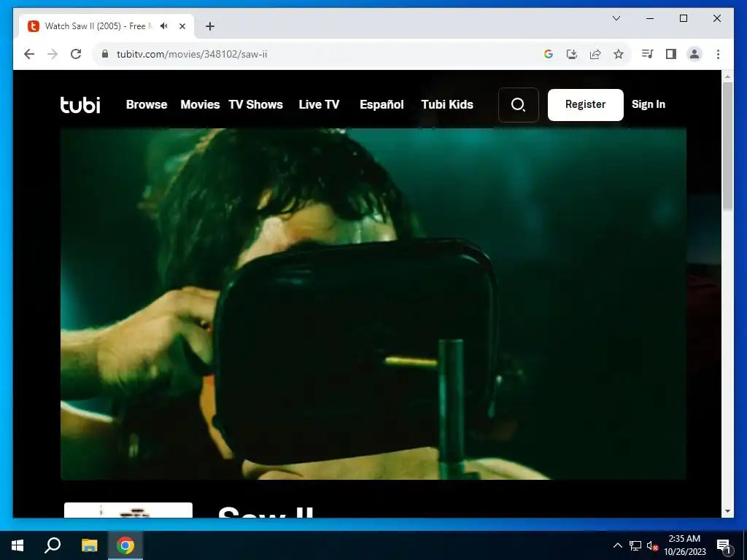Click the Google icon in address bar
Screen dimensions: 747x560
549,54
